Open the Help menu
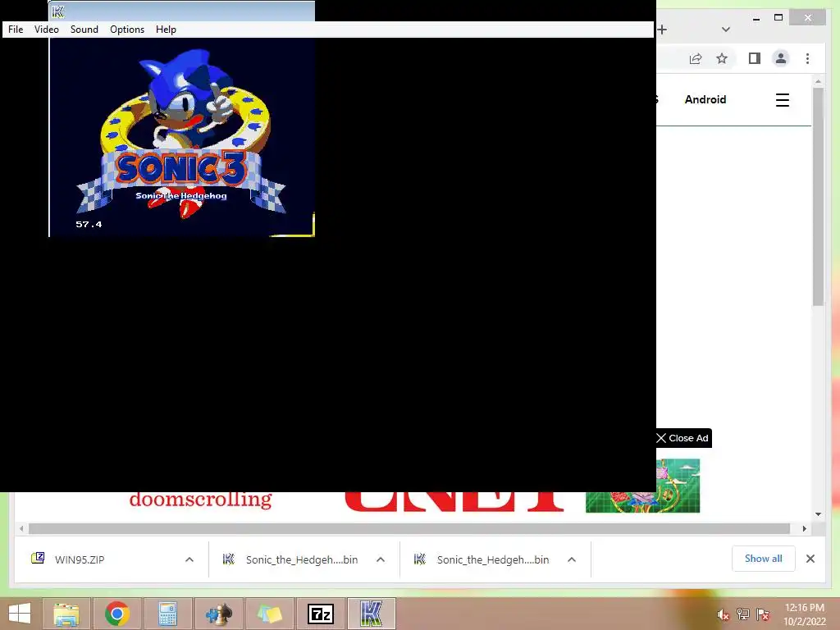The height and width of the screenshot is (630, 840). 166,30
